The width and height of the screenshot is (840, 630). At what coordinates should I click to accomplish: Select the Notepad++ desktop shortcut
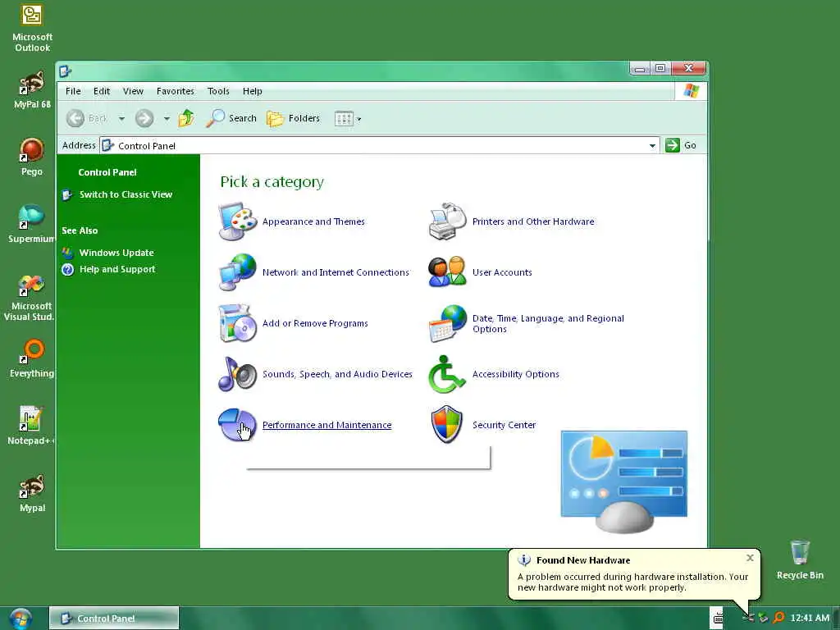tap(31, 426)
